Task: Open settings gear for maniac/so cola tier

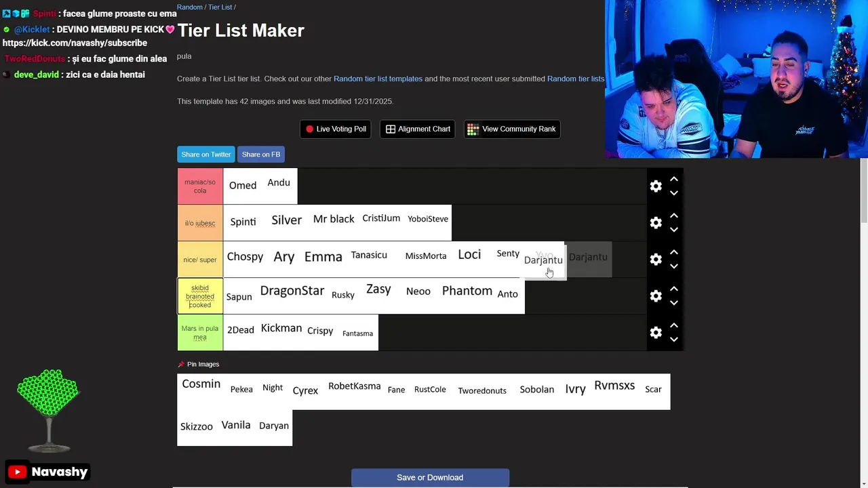Action: click(656, 186)
